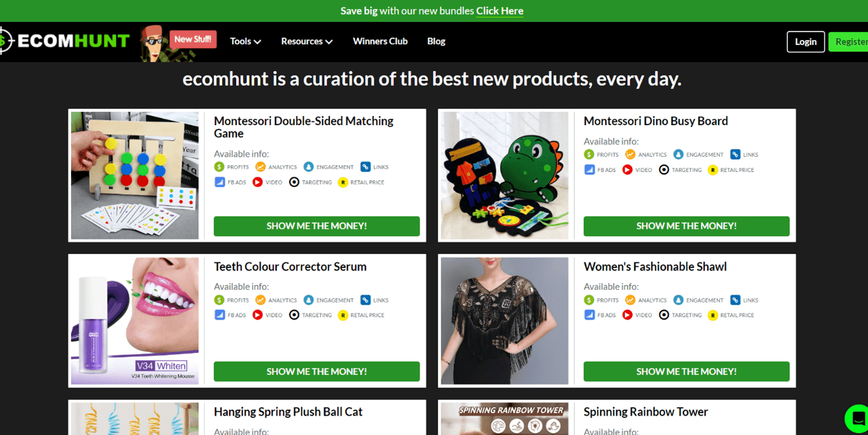Viewport: 868px width, 435px height.
Task: Click the Engagement icon under Women's Fashionable Shawl
Action: [679, 300]
